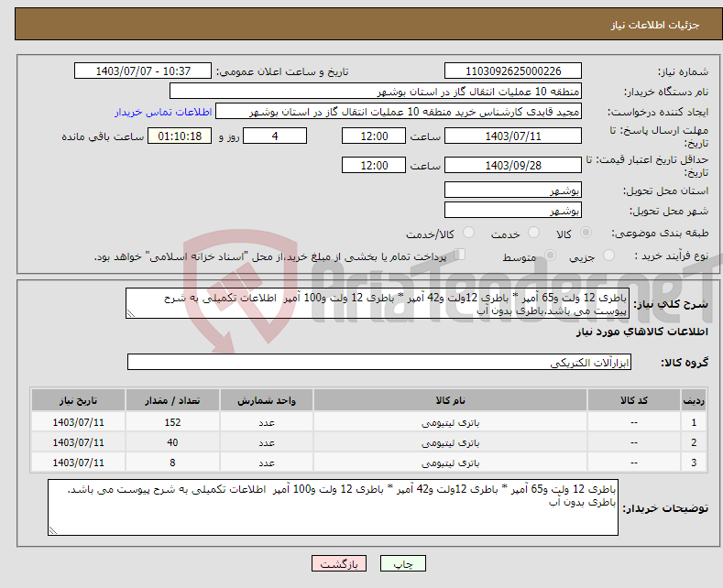Choose the جزیی purchase type radio
This screenshot has height=588, width=723.
(x=608, y=256)
